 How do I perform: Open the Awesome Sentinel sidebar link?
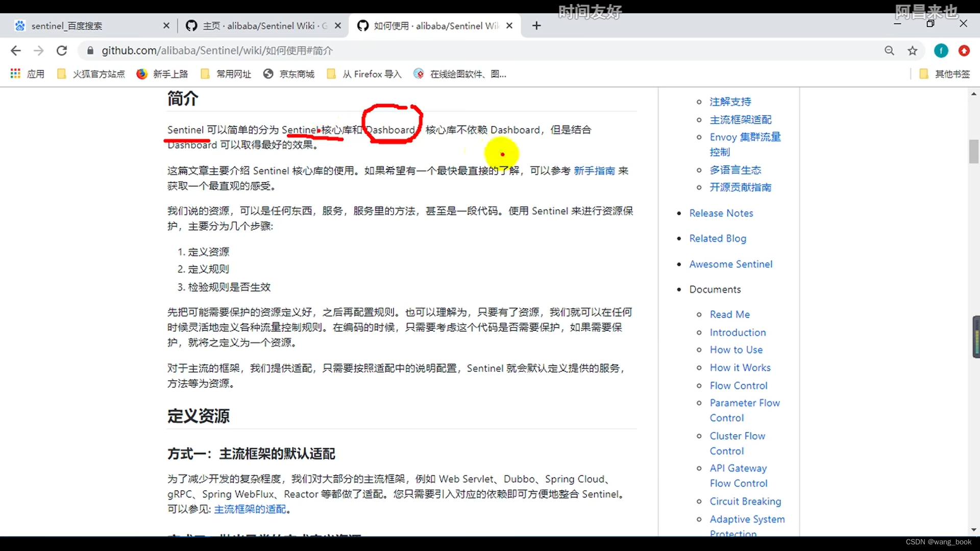731,264
